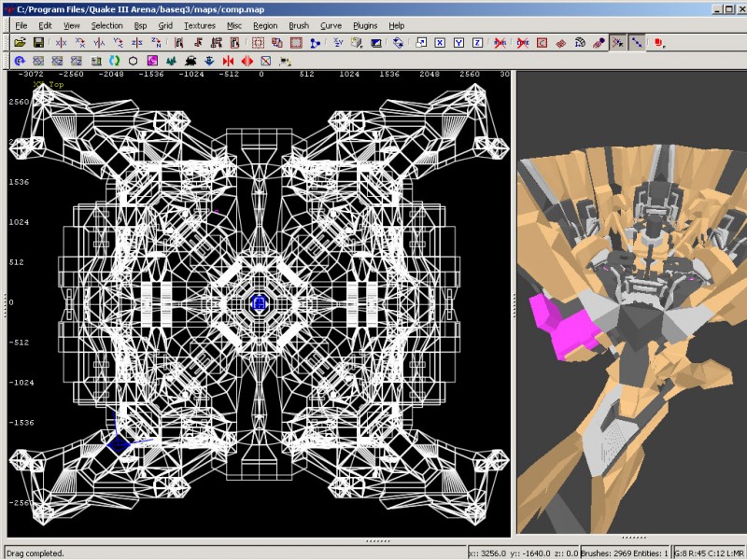Toggle free scaling mode

(x=421, y=43)
